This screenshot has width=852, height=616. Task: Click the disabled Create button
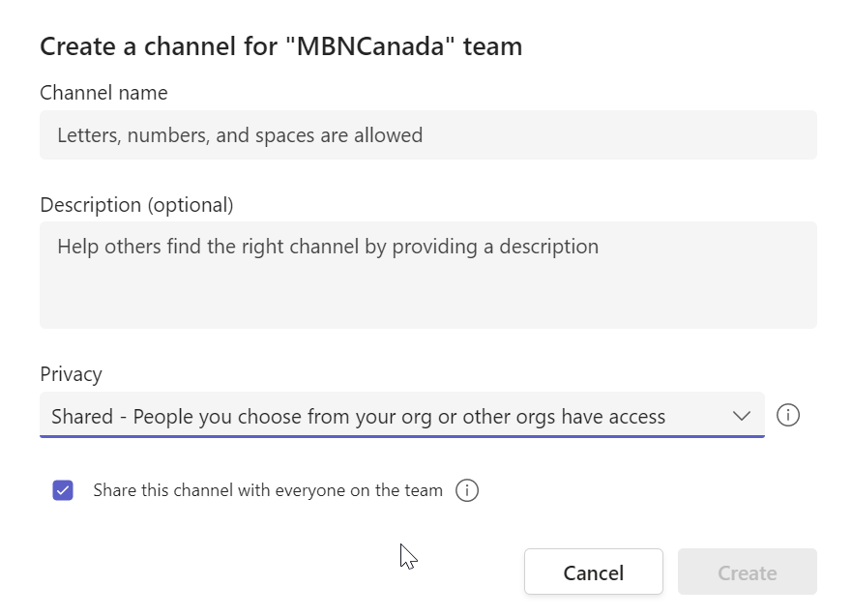click(x=748, y=572)
